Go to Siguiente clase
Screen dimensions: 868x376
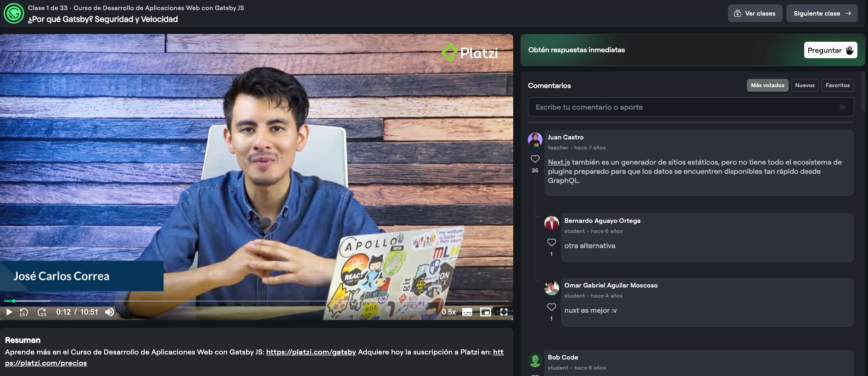(x=822, y=13)
